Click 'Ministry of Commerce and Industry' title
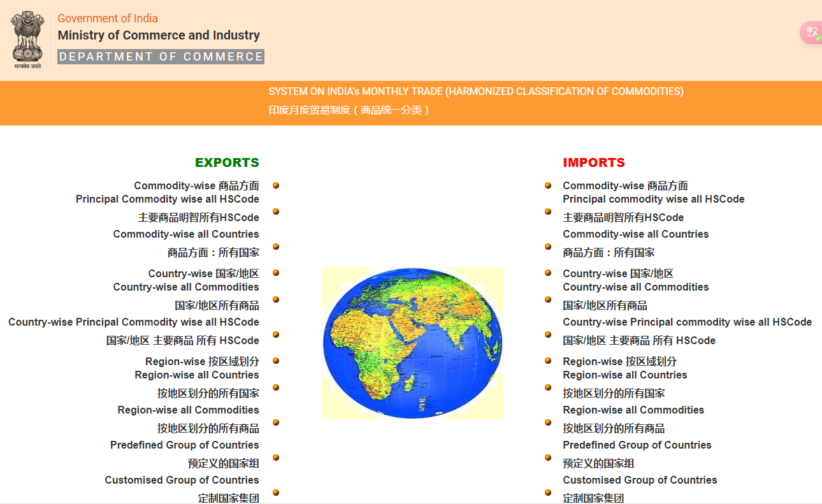This screenshot has width=822, height=504. click(x=159, y=36)
